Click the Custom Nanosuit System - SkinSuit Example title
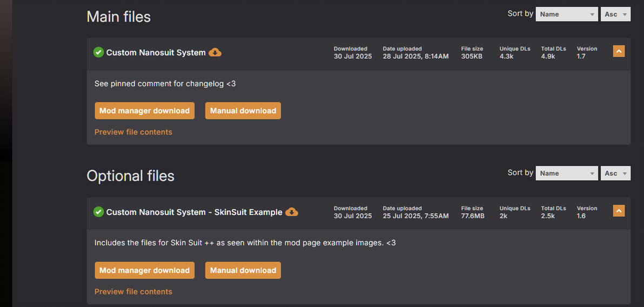 [x=194, y=213]
